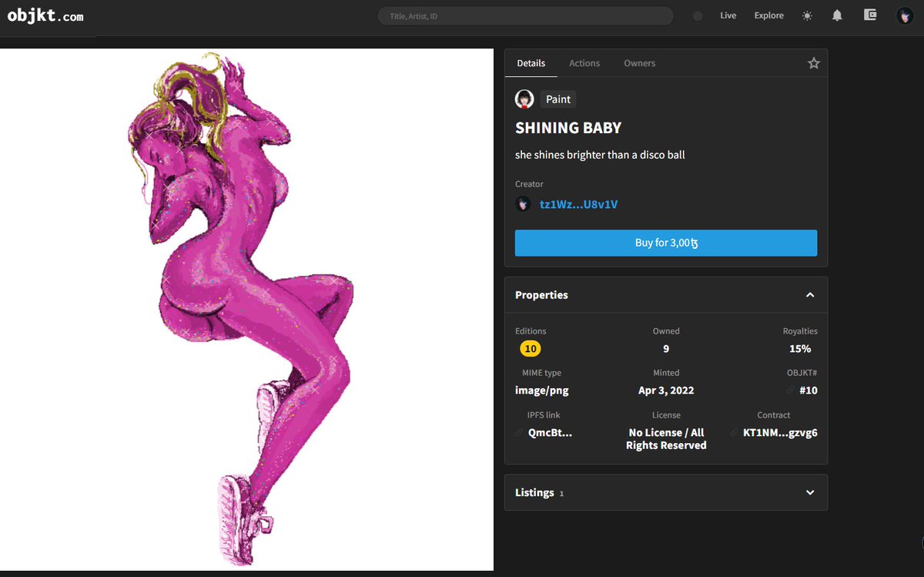Click the Minted date Apr 3, 2022
Screen dimensions: 924x577
[666, 391]
